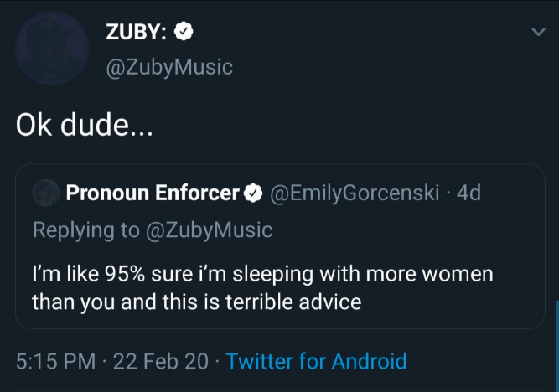559x392 pixels.
Task: Tap the Pronoun Enforcer small avatar
Action: 44,193
